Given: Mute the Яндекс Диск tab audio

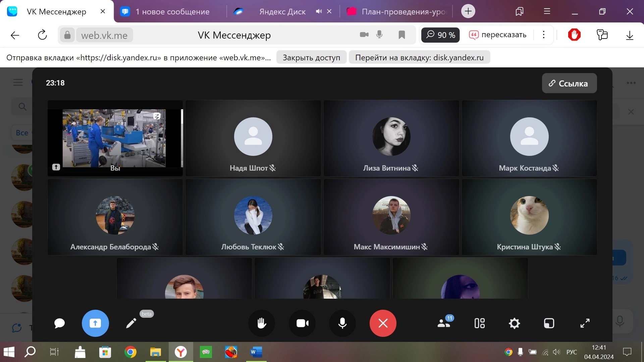Looking at the screenshot, I should click(x=319, y=11).
